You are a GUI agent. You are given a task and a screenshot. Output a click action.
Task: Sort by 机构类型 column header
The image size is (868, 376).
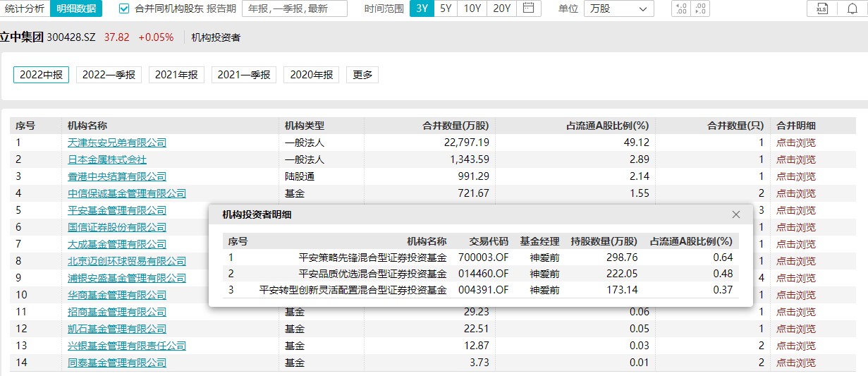tap(305, 126)
